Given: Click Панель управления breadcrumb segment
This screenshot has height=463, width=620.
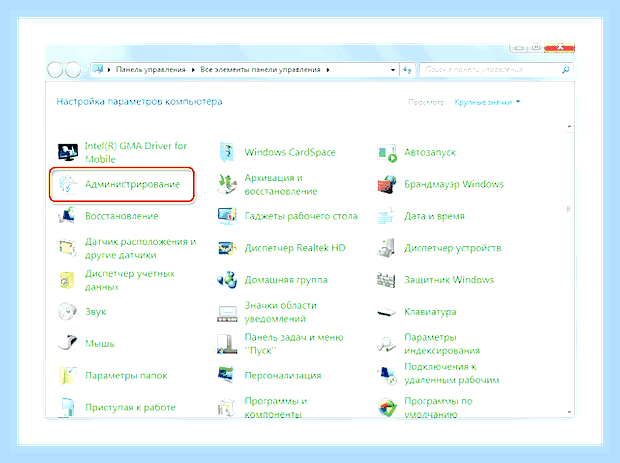Looking at the screenshot, I should click(x=151, y=70).
